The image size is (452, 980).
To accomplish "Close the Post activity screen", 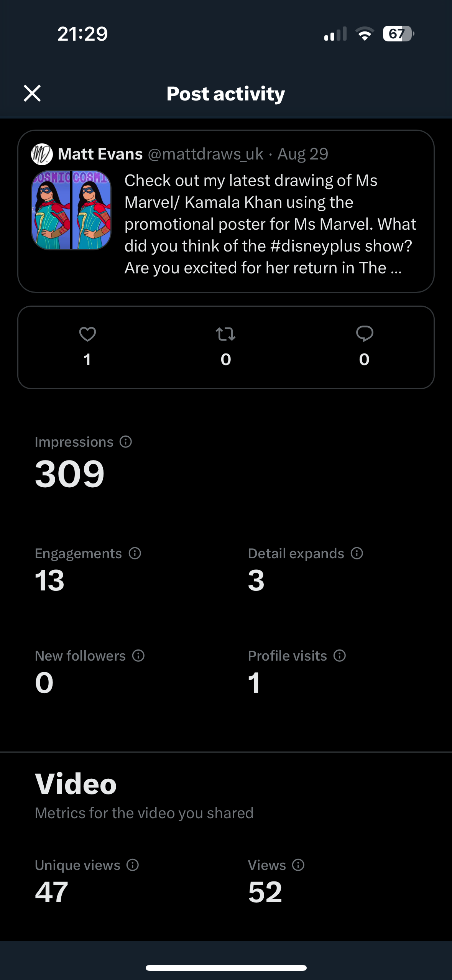I will pos(32,93).
